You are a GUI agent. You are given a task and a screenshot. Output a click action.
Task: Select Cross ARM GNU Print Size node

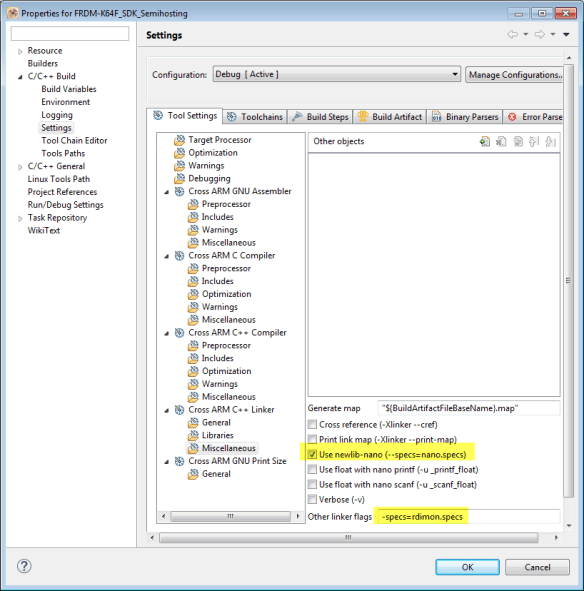click(237, 461)
